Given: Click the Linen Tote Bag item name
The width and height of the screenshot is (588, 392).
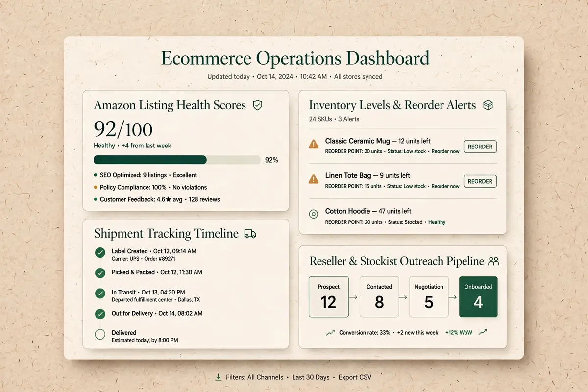Looking at the screenshot, I should click(x=349, y=175).
